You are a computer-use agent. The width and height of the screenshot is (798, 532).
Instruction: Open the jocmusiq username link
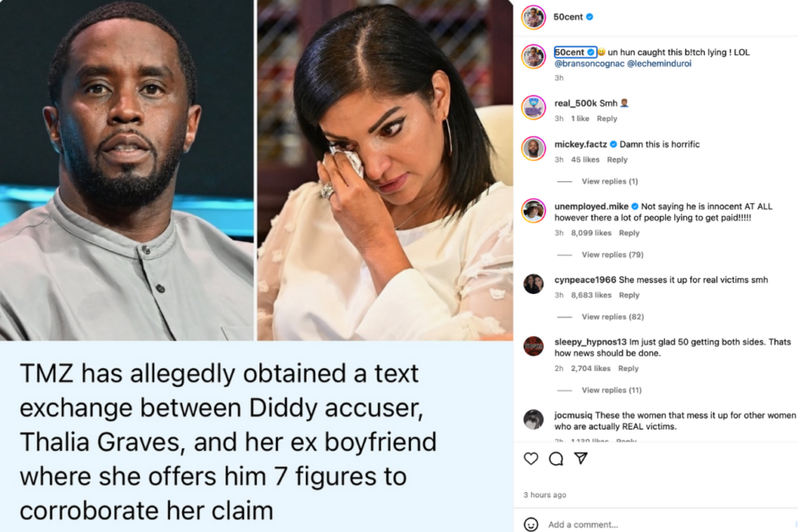click(x=574, y=415)
